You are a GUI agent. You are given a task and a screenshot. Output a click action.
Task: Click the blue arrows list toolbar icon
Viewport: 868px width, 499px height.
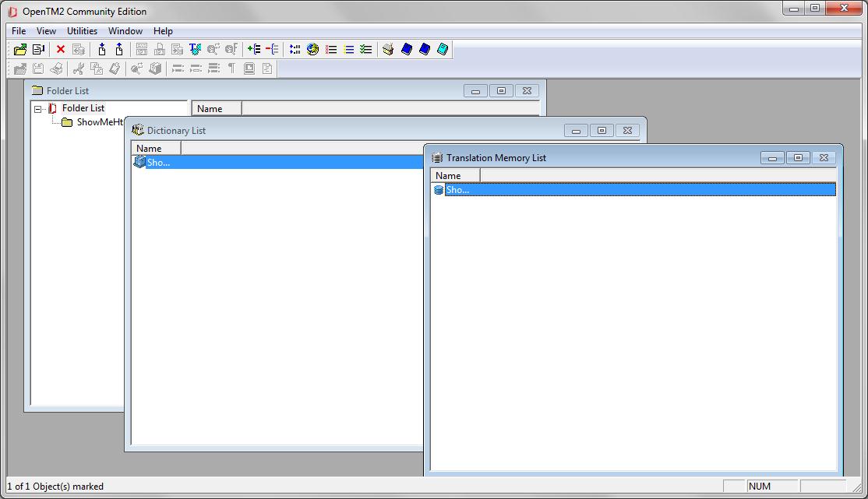tap(295, 49)
